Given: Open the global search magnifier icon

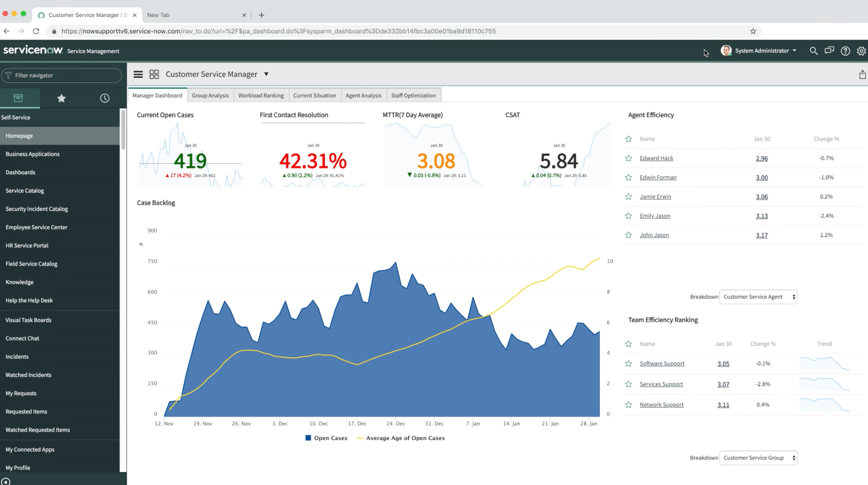Looking at the screenshot, I should [814, 51].
